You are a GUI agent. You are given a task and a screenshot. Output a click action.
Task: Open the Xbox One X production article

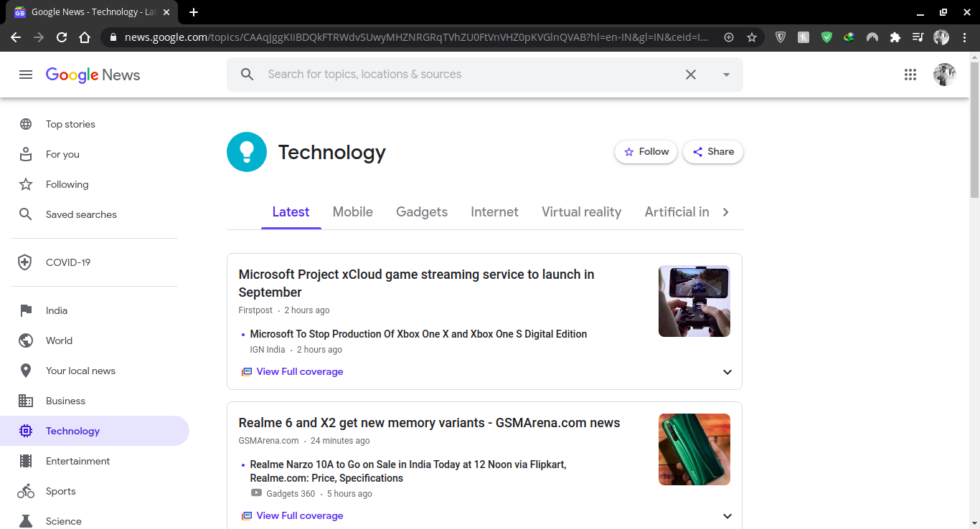coord(418,334)
